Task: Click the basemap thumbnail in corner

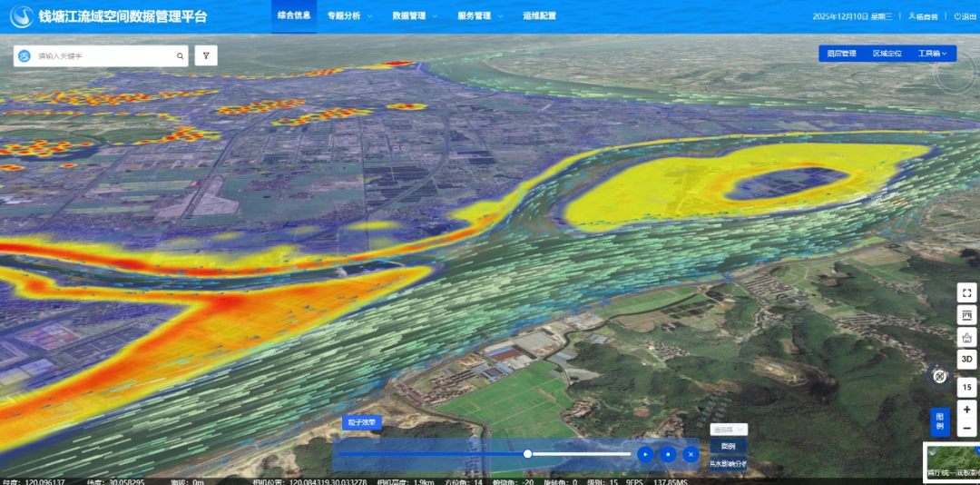Action: point(952,463)
